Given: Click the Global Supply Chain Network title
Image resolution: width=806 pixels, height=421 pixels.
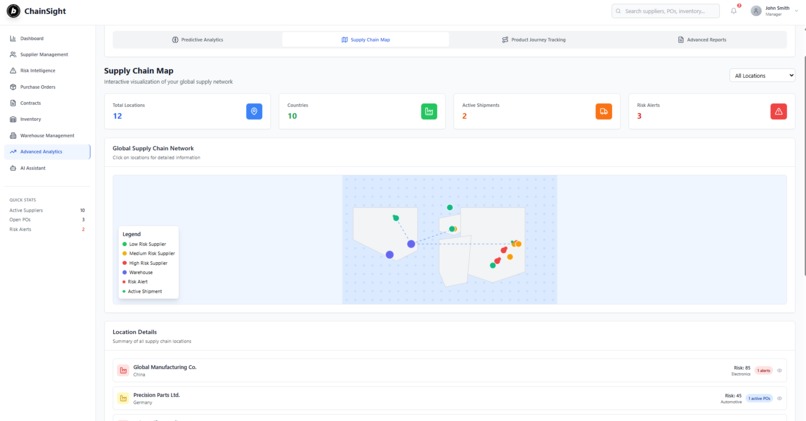Looking at the screenshot, I should pyautogui.click(x=153, y=148).
